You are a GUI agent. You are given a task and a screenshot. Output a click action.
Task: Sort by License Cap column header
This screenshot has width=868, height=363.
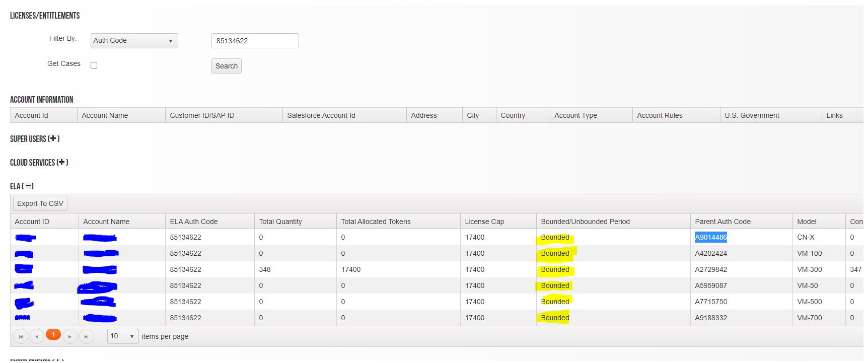click(x=484, y=222)
